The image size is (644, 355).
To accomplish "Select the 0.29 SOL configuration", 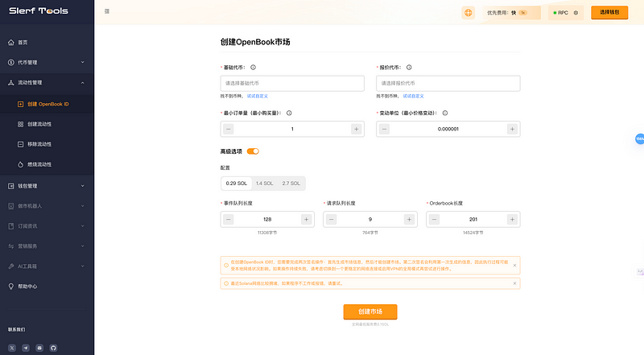I will 237,184.
